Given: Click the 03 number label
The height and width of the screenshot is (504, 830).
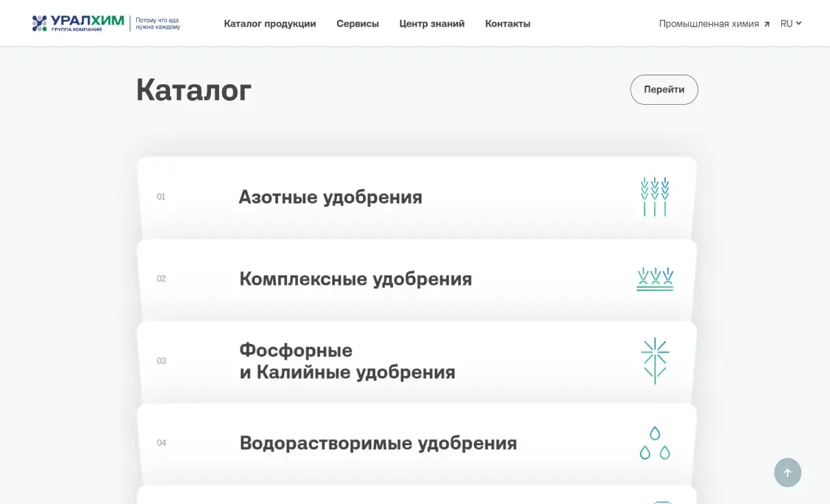Looking at the screenshot, I should [162, 361].
